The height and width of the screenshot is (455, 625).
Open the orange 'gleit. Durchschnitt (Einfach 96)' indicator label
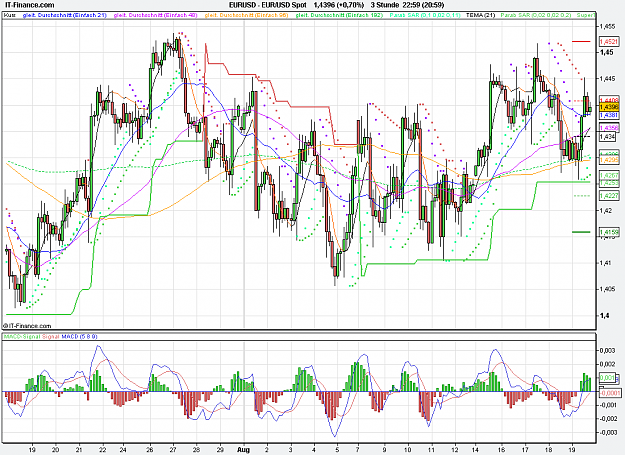point(246,15)
